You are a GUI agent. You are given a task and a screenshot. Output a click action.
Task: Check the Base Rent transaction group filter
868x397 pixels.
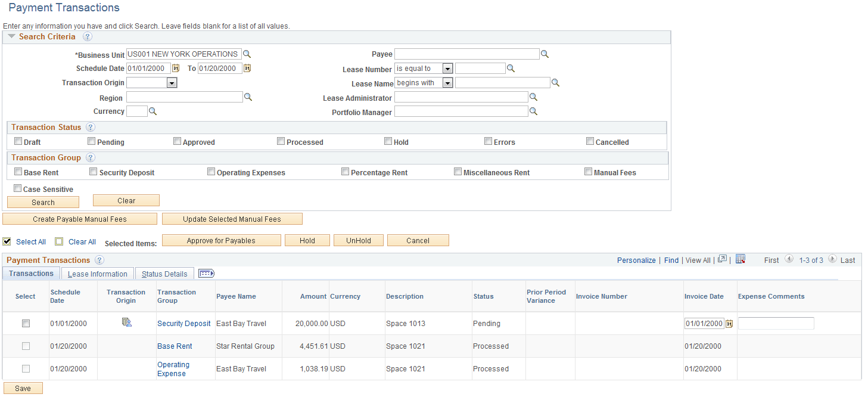[x=18, y=171]
